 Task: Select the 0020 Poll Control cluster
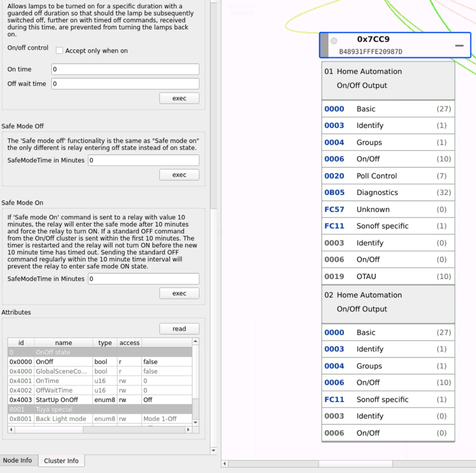388,176
